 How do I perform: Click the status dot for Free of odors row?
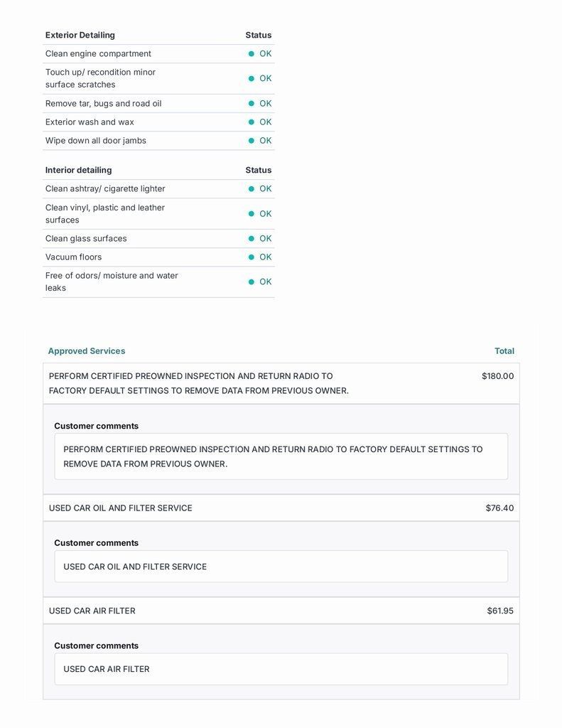pos(252,282)
